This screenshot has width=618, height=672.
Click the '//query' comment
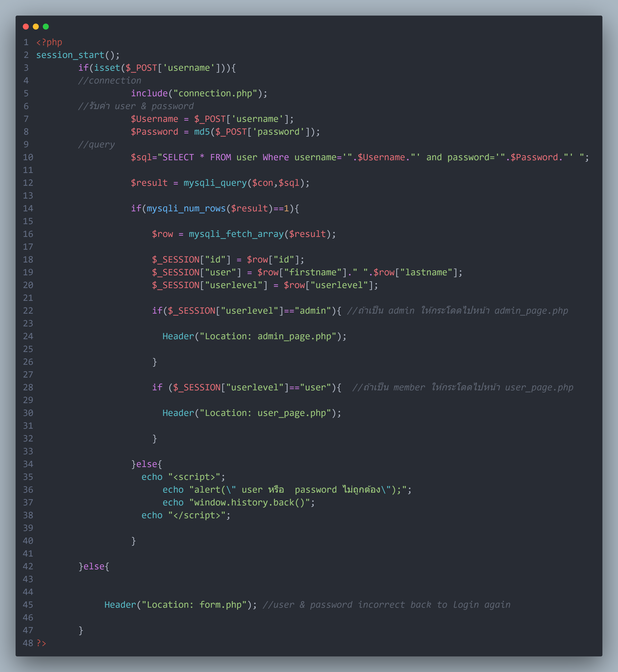97,144
